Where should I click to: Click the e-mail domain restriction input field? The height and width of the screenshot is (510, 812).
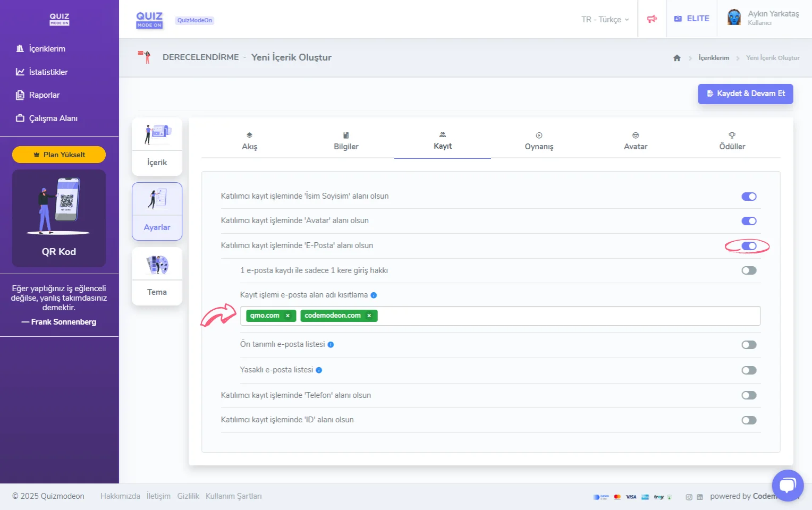(x=568, y=316)
